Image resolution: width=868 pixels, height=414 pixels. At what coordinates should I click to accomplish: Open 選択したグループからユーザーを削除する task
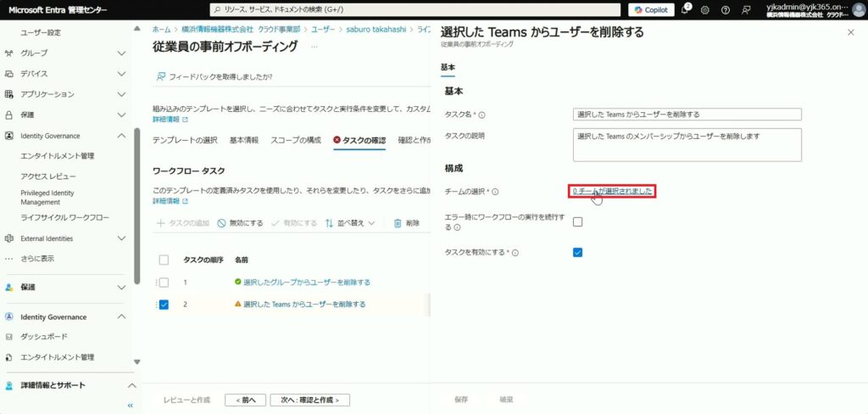(307, 283)
